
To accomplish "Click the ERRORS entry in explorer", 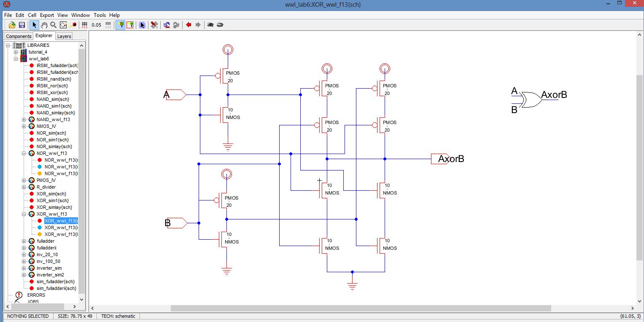I will 36,295.
